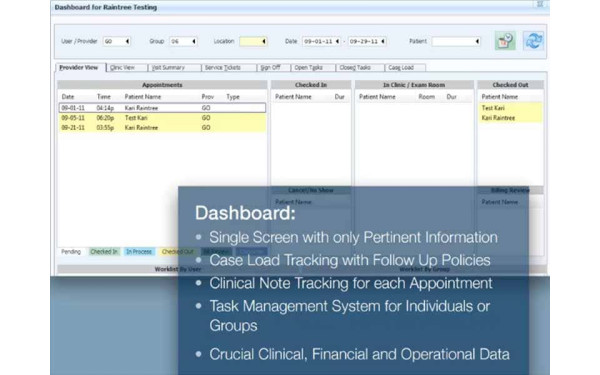Open the start date 09-01-11 picker arrow
Image resolution: width=600 pixels, height=375 pixels.
pos(337,41)
